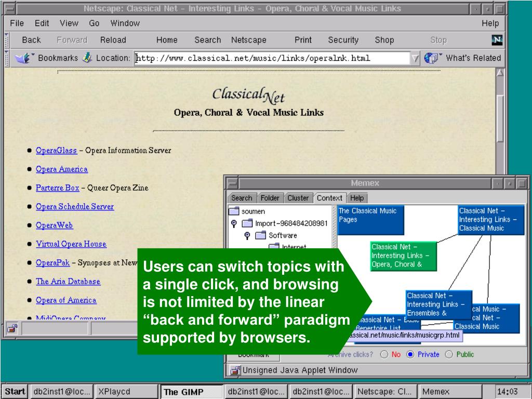
Task: Switch to XPlaycd from the taskbar
Action: tap(127, 392)
